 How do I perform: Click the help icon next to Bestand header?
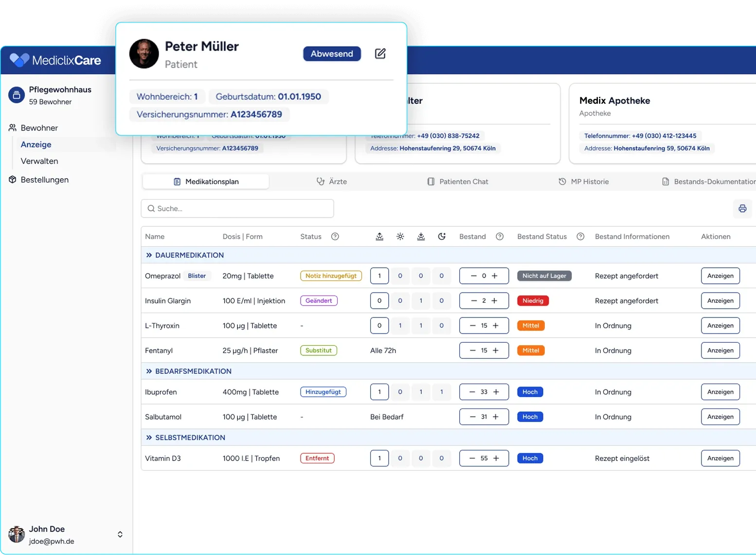[x=499, y=237]
